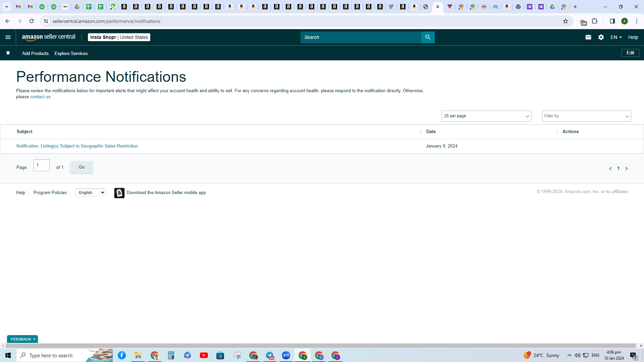Click the page number input field

(x=42, y=165)
